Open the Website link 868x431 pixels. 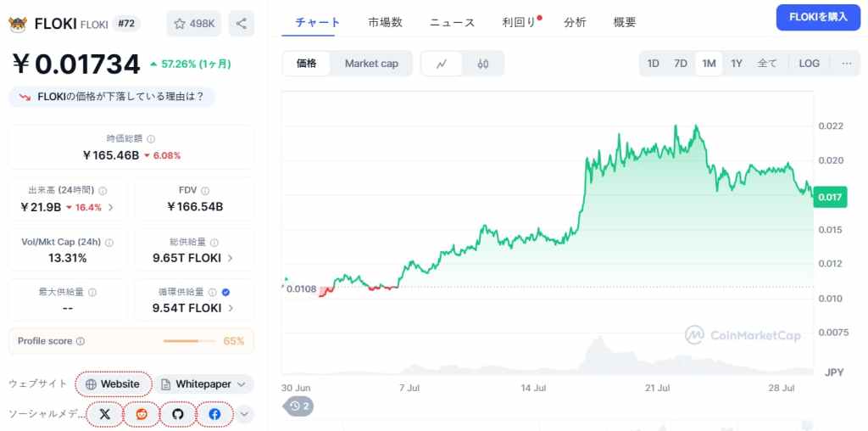114,383
